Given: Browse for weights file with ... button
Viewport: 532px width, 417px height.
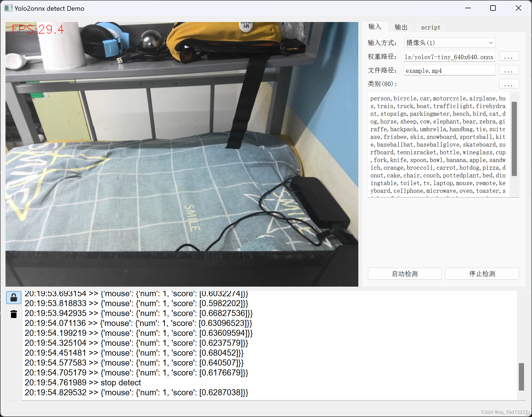Looking at the screenshot, I should (x=509, y=56).
